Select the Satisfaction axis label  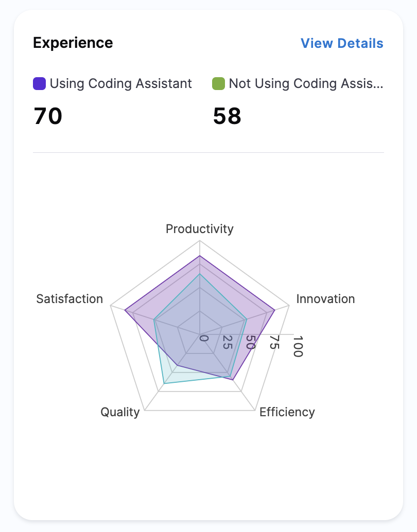click(69, 299)
